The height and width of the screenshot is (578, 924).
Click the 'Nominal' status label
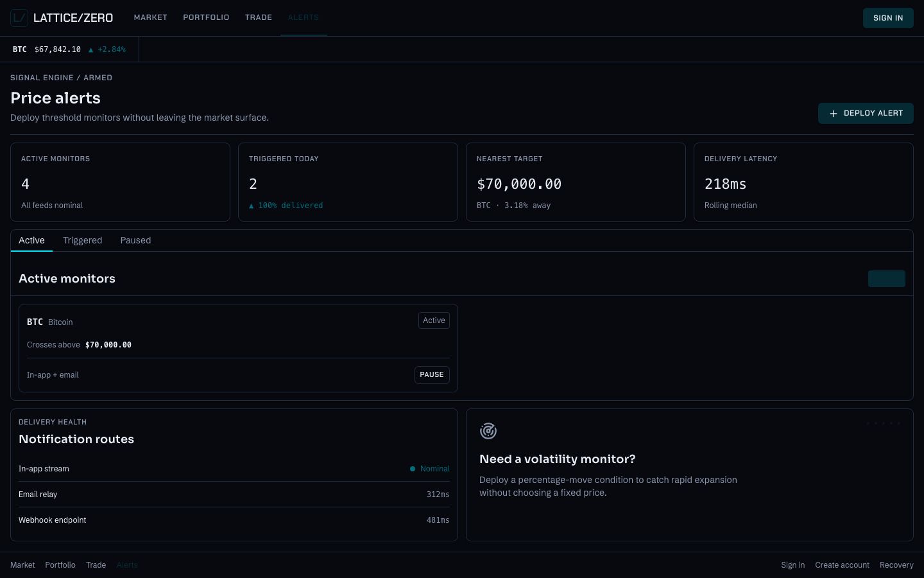pyautogui.click(x=435, y=469)
